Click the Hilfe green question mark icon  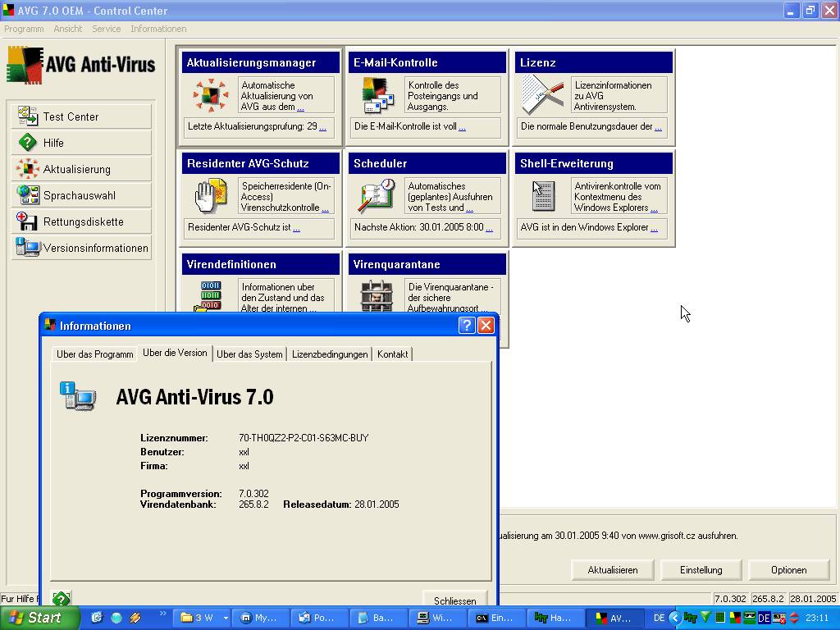tap(27, 143)
